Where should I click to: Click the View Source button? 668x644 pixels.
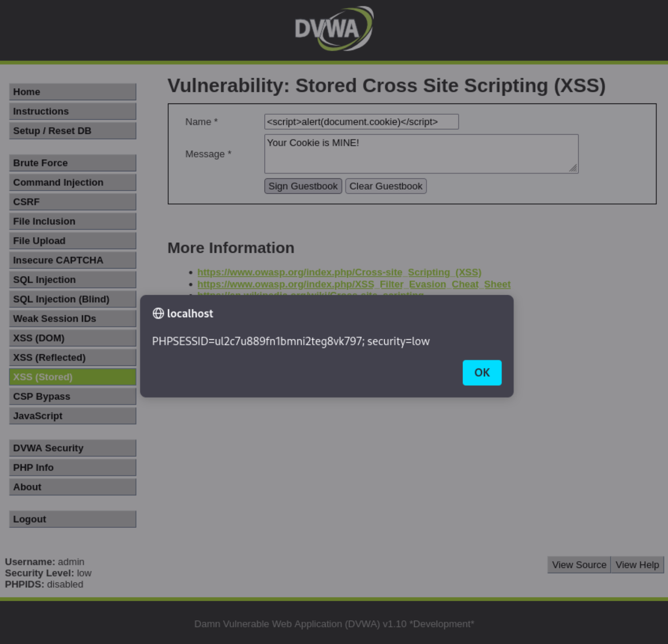579,565
